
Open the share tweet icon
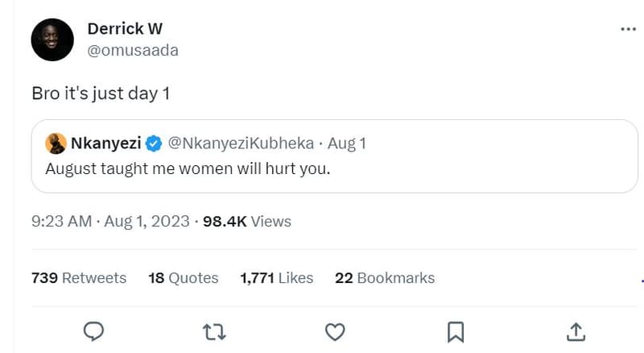pyautogui.click(x=575, y=331)
